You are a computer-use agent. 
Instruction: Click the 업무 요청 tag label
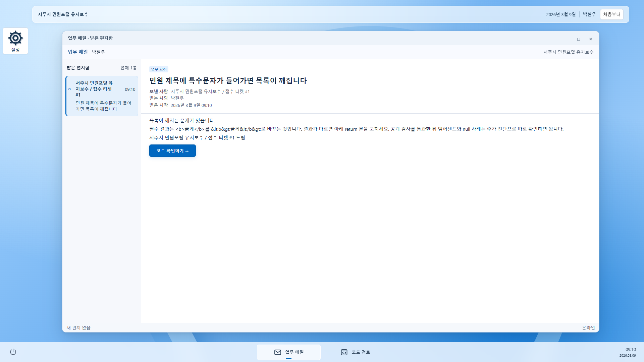tap(159, 69)
